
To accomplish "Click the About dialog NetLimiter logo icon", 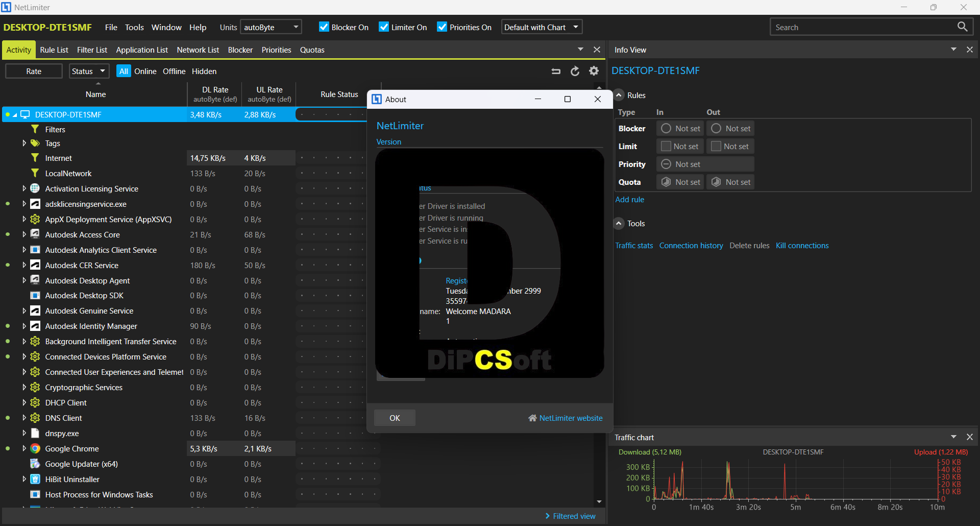I will click(377, 99).
